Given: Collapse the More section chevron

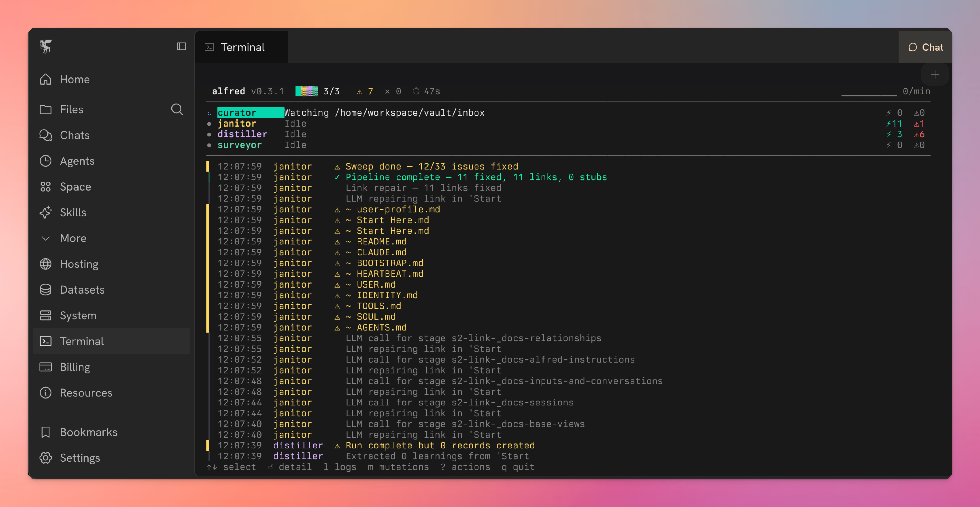Looking at the screenshot, I should [x=46, y=238].
